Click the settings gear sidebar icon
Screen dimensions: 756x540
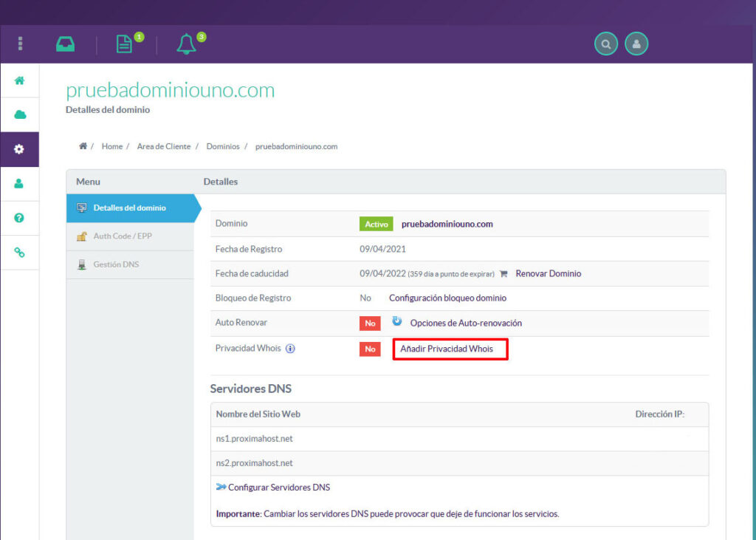(20, 149)
